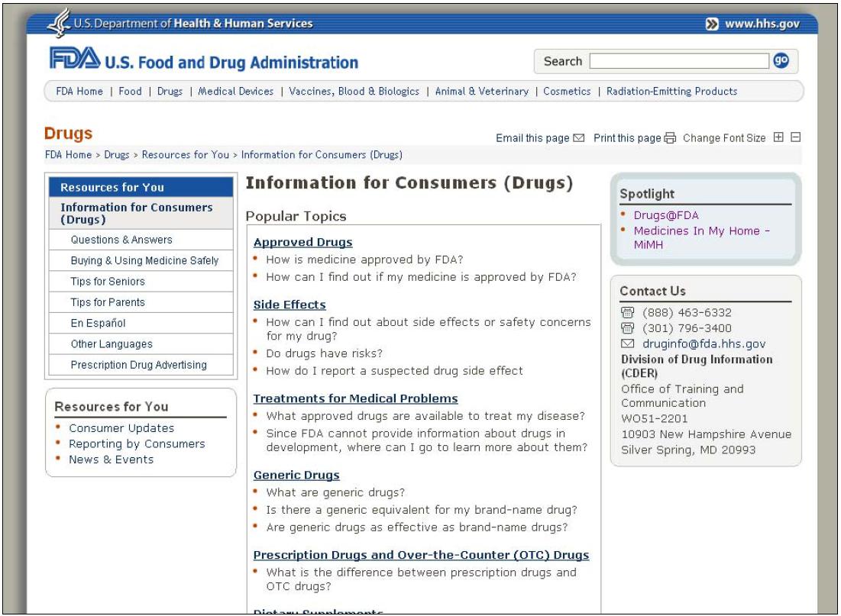Viewport: 841px width, 616px height.
Task: Click Consumer Updates under Resources for You
Action: (121, 428)
